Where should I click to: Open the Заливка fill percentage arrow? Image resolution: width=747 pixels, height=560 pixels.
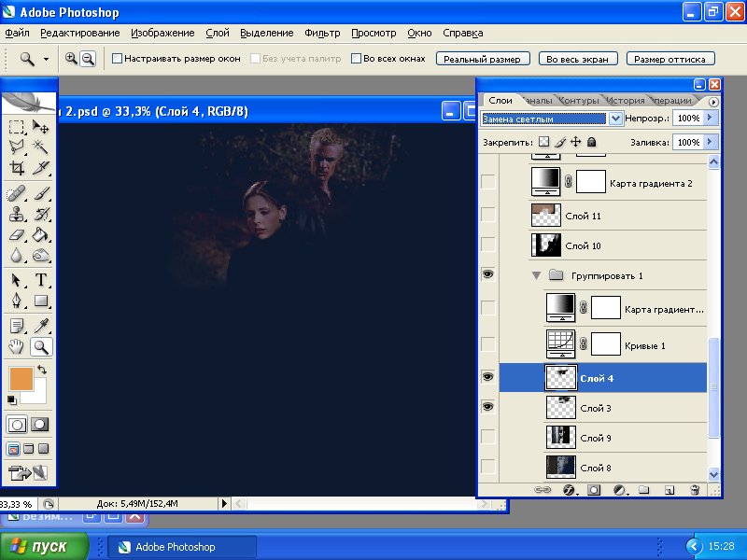coord(711,142)
